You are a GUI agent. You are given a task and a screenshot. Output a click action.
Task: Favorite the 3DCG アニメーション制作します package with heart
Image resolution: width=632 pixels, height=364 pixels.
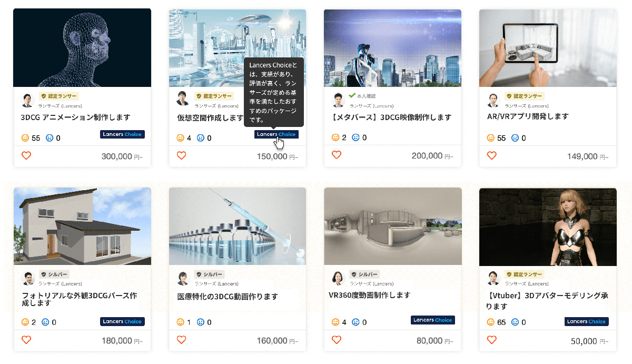point(26,155)
